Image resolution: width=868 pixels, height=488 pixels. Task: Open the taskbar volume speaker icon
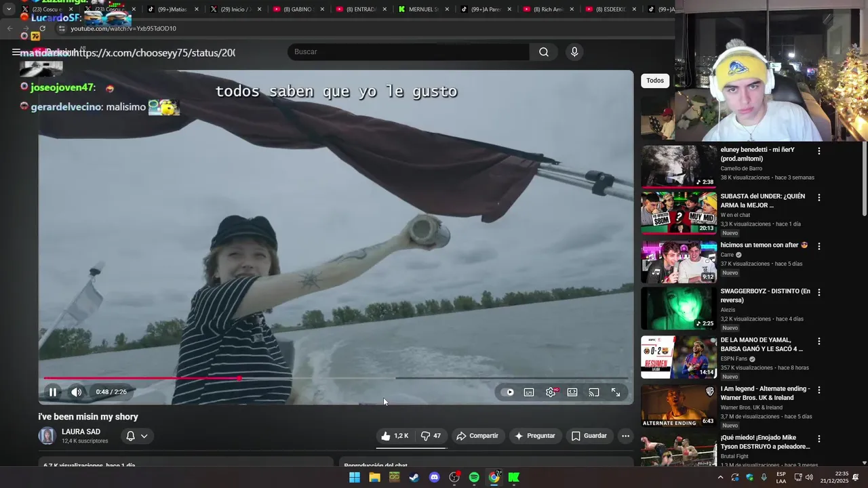[809, 477]
